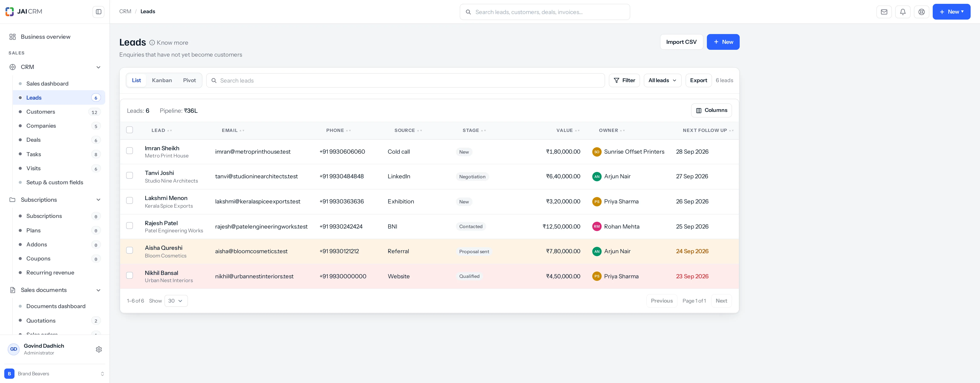Focus the global search box
Screen dimensions: 980x383
point(544,12)
